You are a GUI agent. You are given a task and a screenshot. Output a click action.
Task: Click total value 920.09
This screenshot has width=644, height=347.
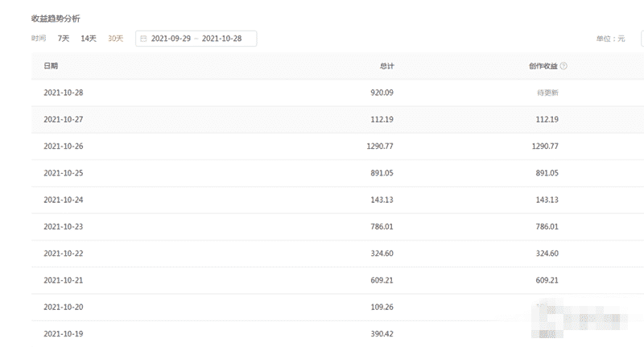point(382,93)
